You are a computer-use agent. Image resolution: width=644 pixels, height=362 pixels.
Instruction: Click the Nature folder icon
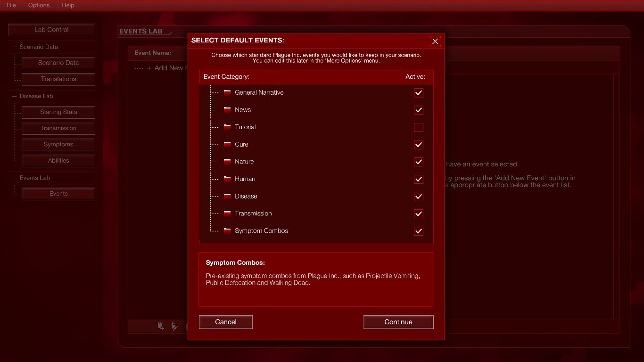tap(227, 162)
